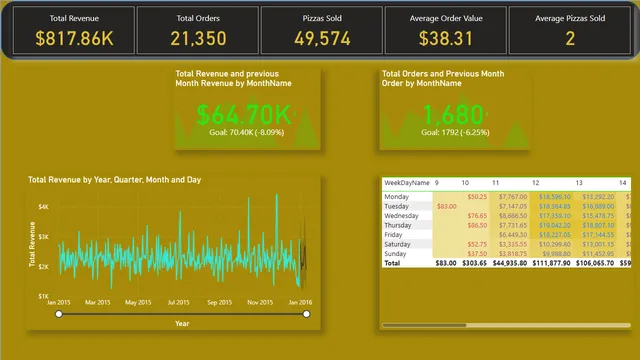Click the $303.65 total cell

tap(474, 263)
